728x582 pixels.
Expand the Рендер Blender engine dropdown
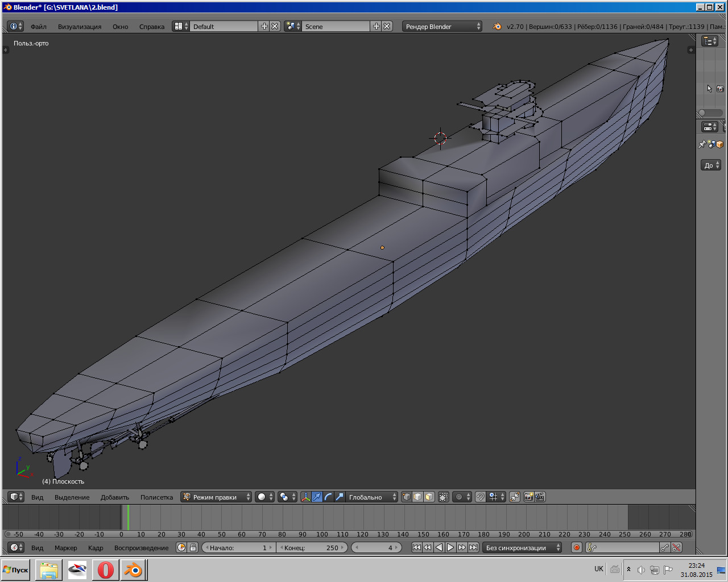(x=442, y=26)
